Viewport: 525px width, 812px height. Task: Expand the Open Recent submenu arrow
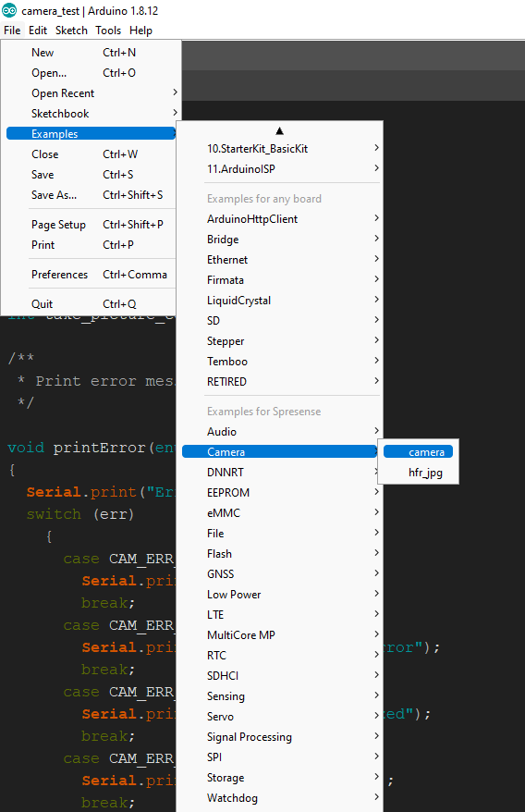tap(175, 92)
